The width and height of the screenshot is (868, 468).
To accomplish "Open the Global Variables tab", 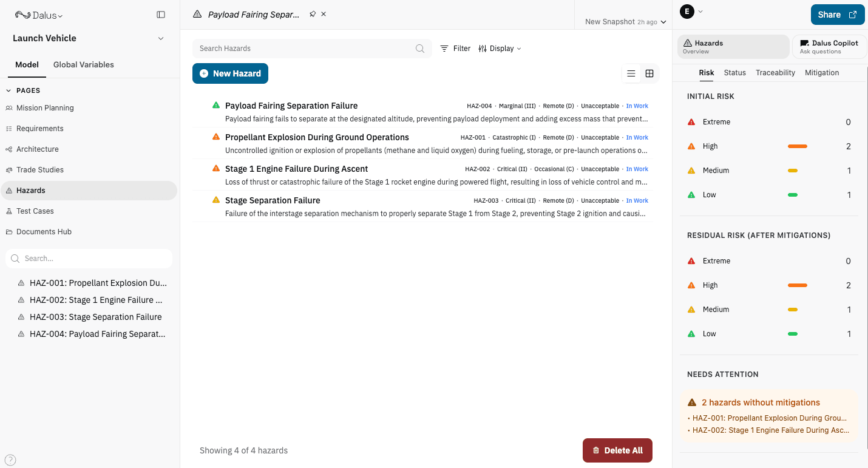I will coord(83,64).
